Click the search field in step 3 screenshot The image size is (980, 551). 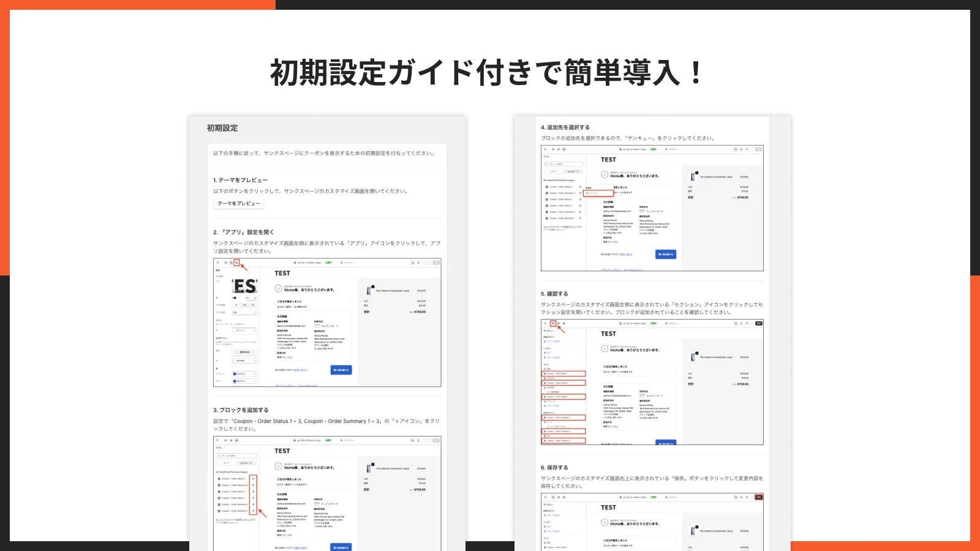[x=236, y=455]
